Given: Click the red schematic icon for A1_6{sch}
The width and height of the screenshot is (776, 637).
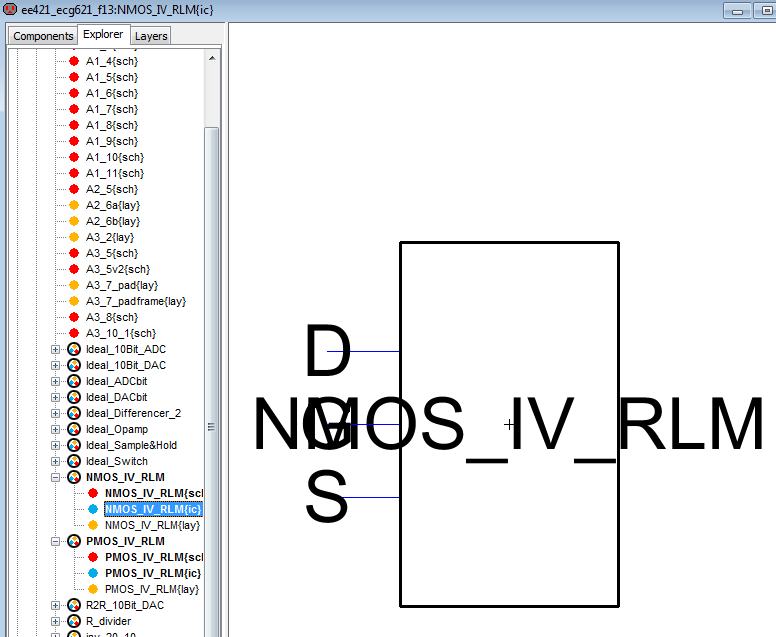Looking at the screenshot, I should (x=74, y=93).
